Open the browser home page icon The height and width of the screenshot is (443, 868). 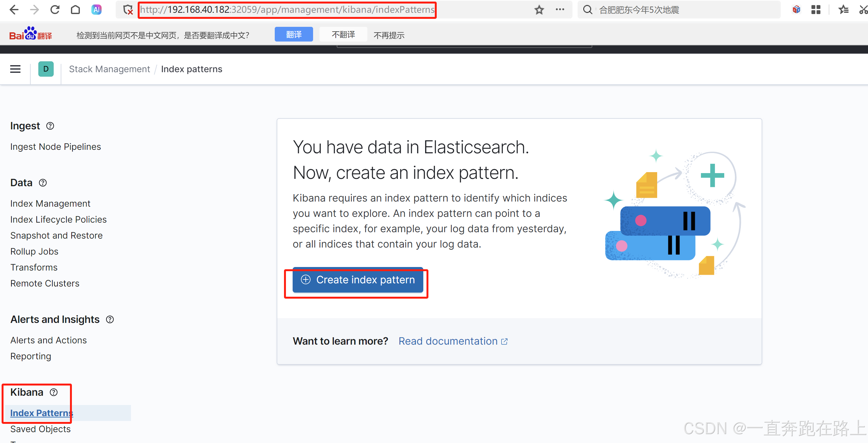[x=75, y=10]
